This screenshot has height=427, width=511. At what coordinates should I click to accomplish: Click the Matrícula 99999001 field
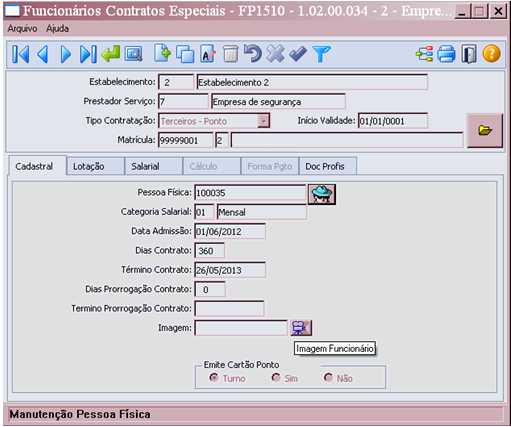point(186,140)
